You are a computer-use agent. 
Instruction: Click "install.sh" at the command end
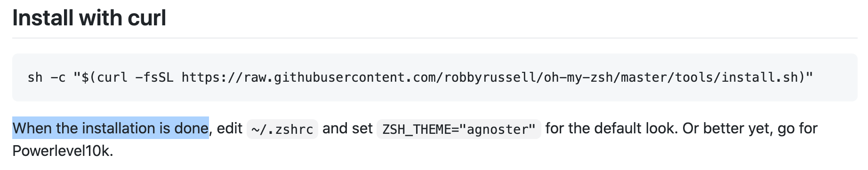tap(760, 77)
